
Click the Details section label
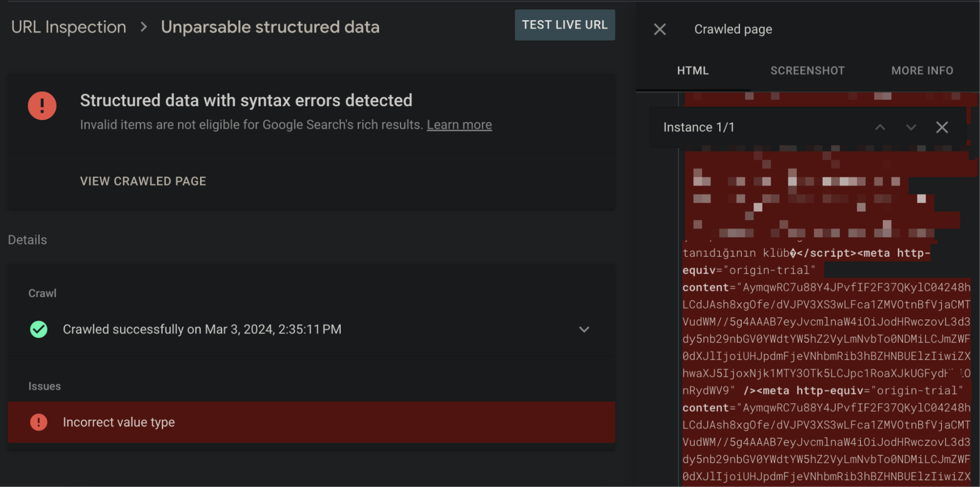(27, 240)
